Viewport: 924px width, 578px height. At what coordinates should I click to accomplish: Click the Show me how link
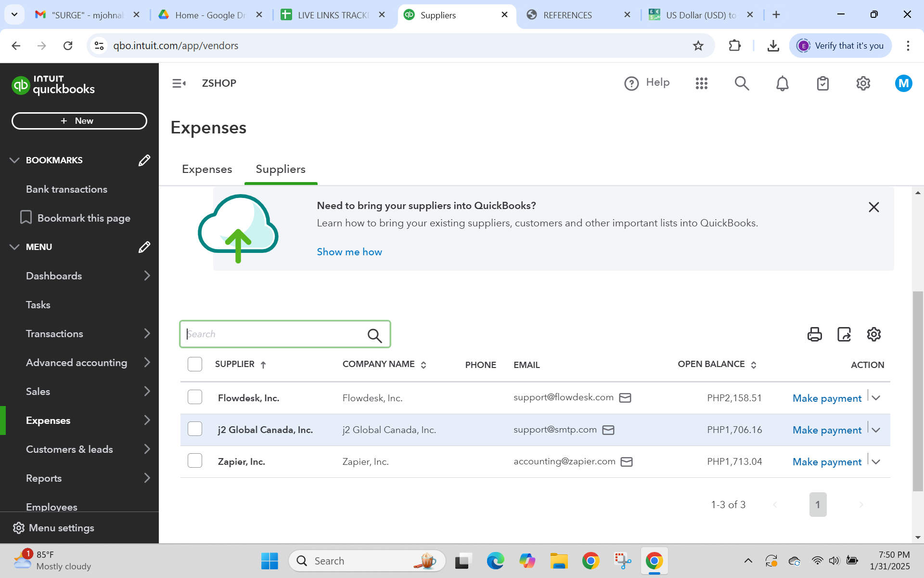(x=349, y=252)
